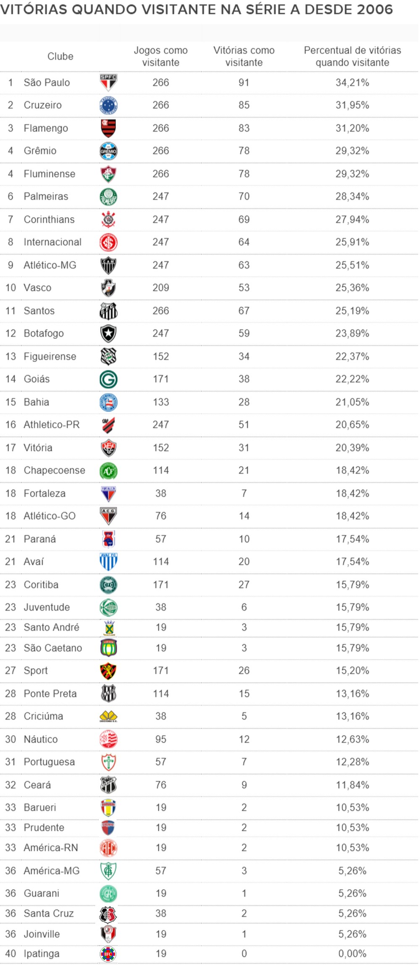Click the Clube column header
This screenshot has width=420, height=980.
point(60,56)
